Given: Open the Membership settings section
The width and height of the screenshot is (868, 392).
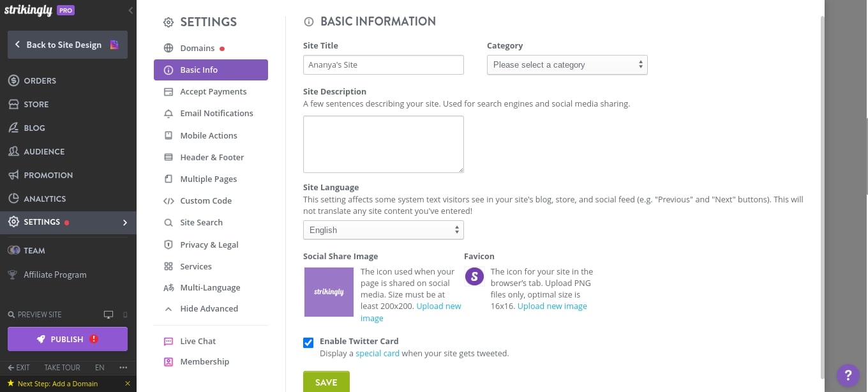Looking at the screenshot, I should [x=204, y=361].
